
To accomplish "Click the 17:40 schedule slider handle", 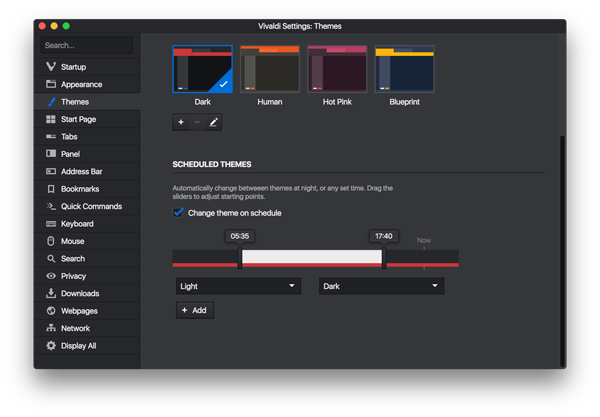I will point(384,258).
